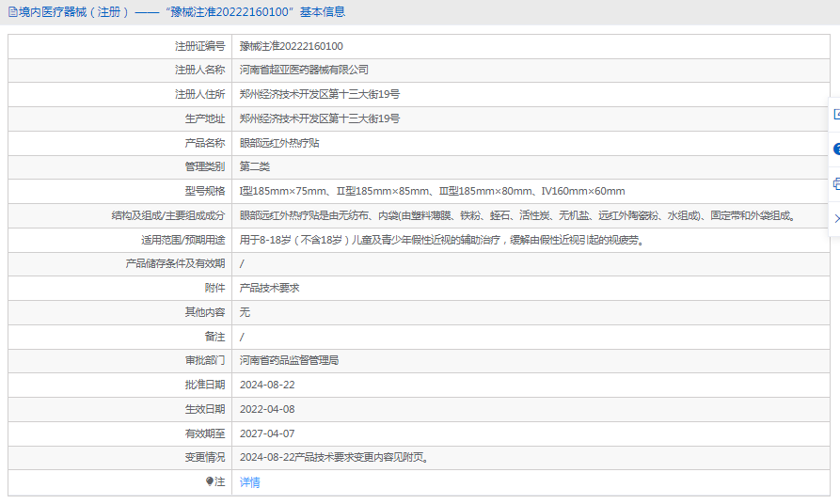
Task: Click the expiry date 2027-04-07
Action: pyautogui.click(x=267, y=433)
